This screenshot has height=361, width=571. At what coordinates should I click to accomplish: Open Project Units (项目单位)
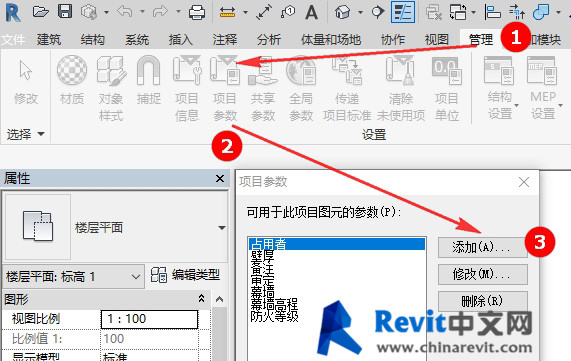tap(447, 88)
